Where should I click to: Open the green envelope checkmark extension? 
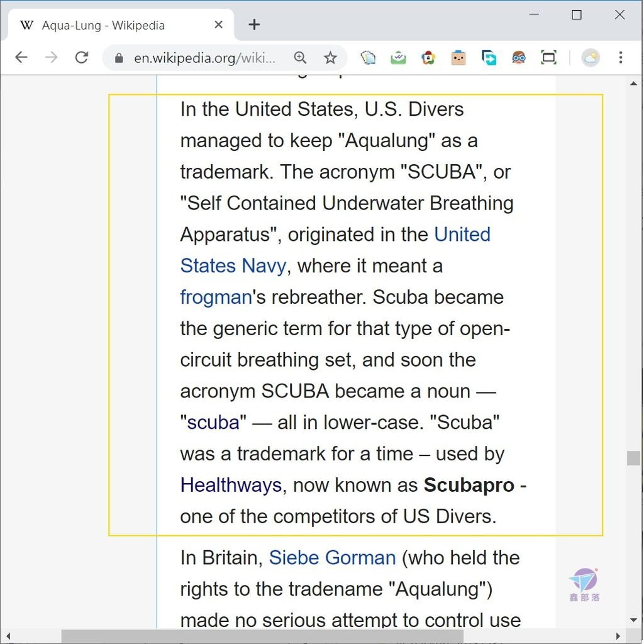pyautogui.click(x=398, y=57)
